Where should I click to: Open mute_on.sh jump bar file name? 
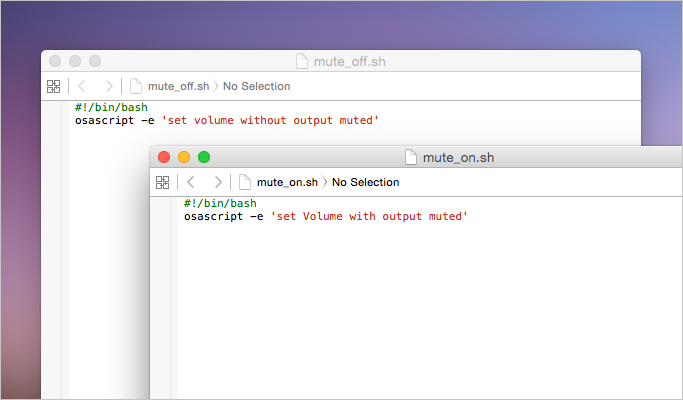click(x=287, y=182)
